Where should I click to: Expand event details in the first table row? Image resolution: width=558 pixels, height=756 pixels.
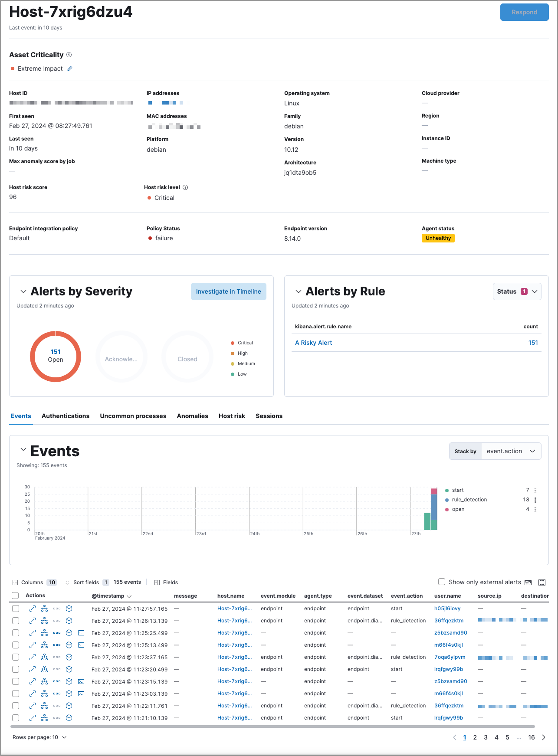(x=33, y=609)
